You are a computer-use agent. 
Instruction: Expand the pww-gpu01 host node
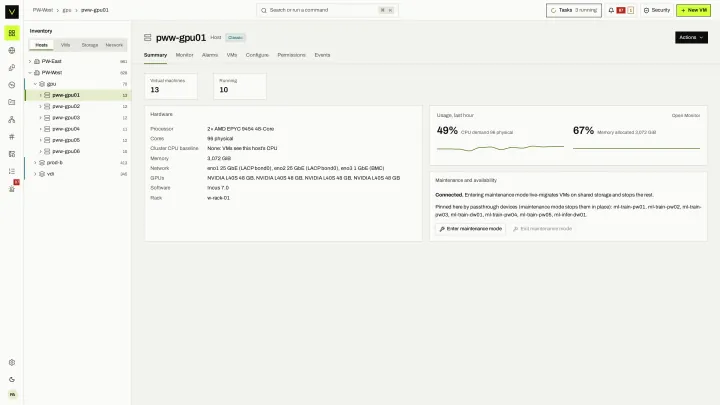tap(40, 95)
